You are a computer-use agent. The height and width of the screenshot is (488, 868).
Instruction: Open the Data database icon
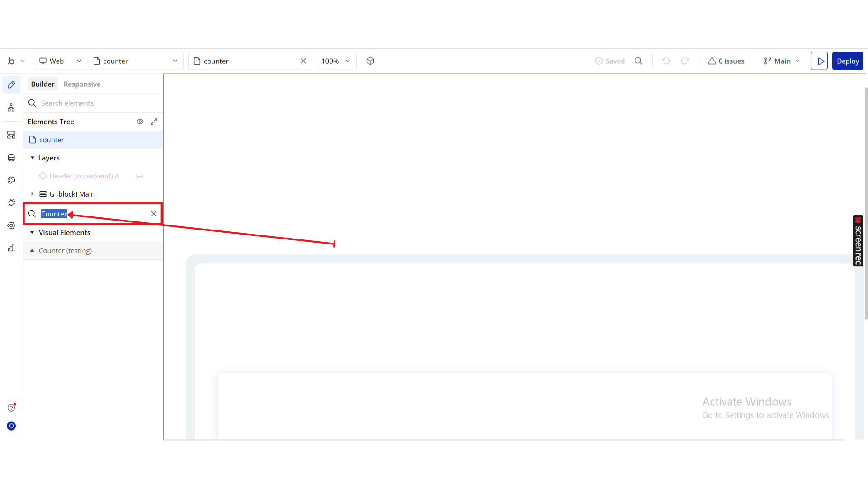11,158
